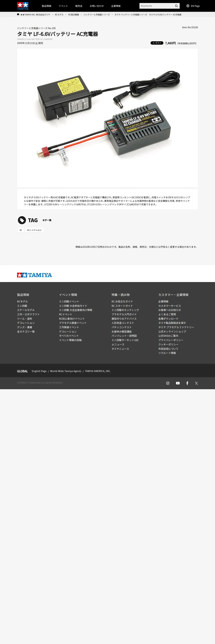The width and height of the screenshot is (215, 644).
Task: Click ★★TAMIYA INC. 株式会社タミヤ in the breadcrumb
Action: point(35,15)
